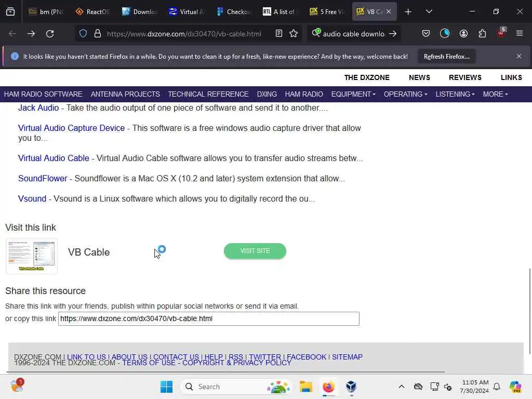Open the Windows Start menu
This screenshot has height=399, width=532.
166,387
